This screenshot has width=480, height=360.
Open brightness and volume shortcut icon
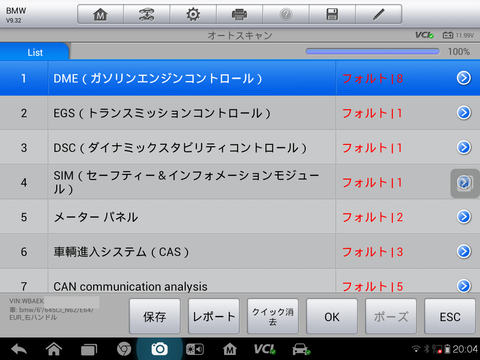pyautogui.click(x=195, y=349)
